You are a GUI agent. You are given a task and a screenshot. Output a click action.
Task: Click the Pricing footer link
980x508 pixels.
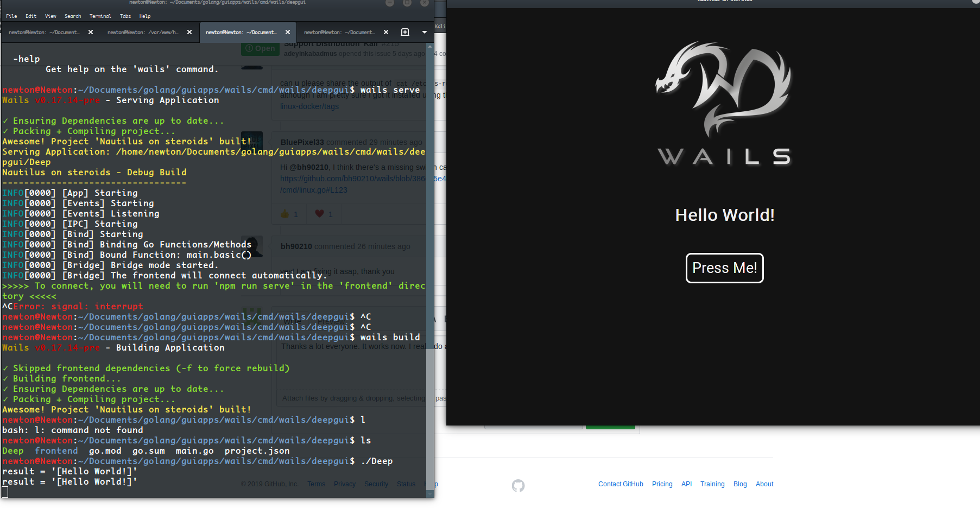tap(662, 484)
